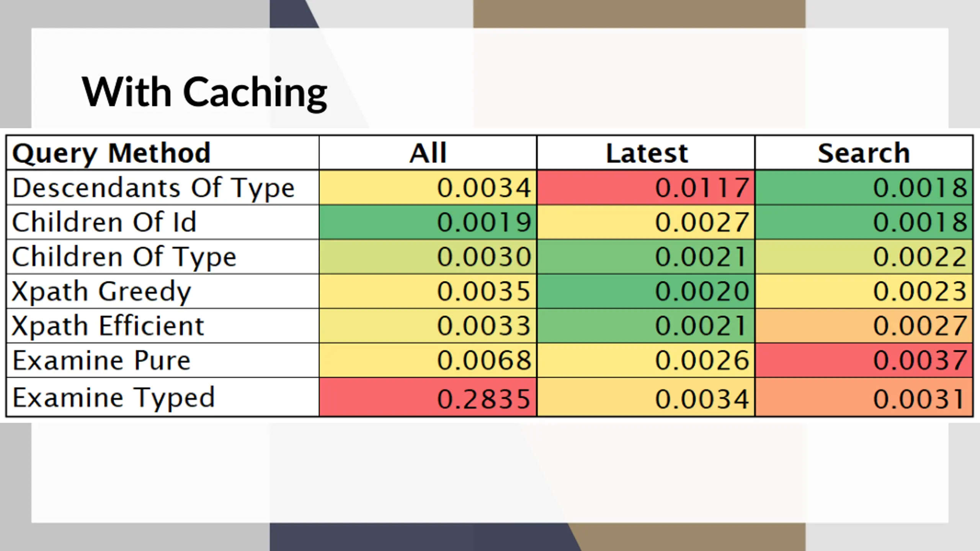Select the Children Of Id row label

coord(163,222)
